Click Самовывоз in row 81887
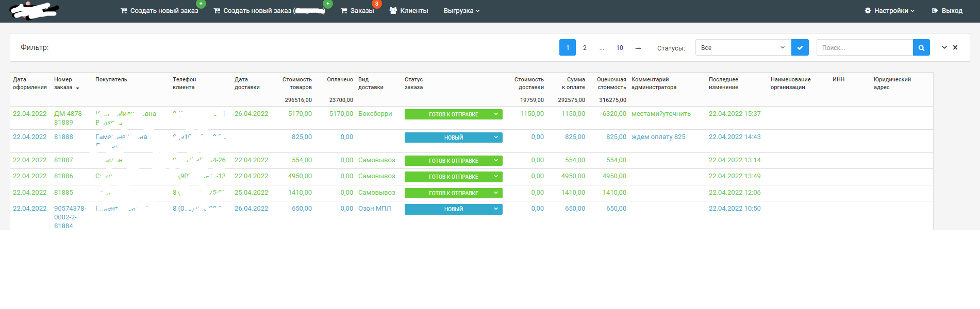The height and width of the screenshot is (309, 980). (377, 160)
